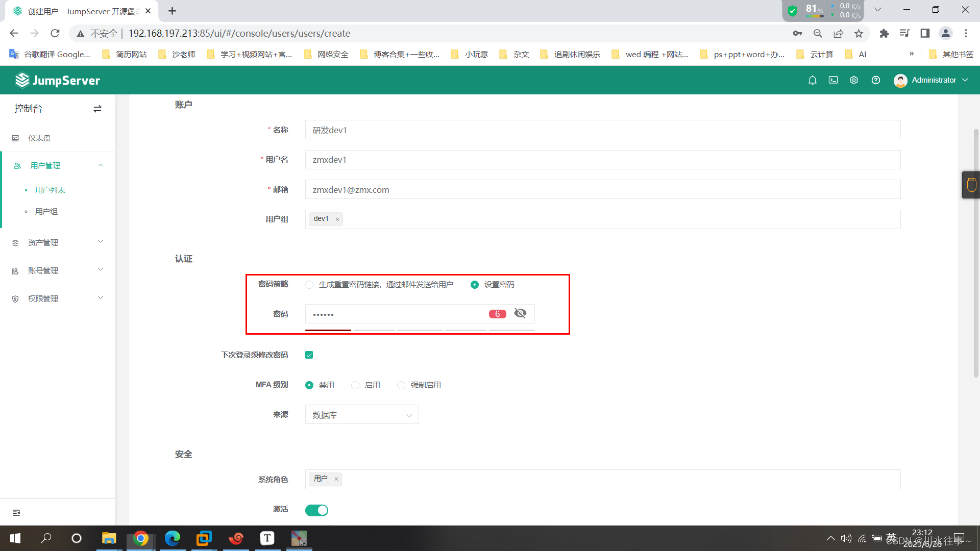Open 用户组 under user management
Viewport: 980px width, 551px height.
(46, 212)
